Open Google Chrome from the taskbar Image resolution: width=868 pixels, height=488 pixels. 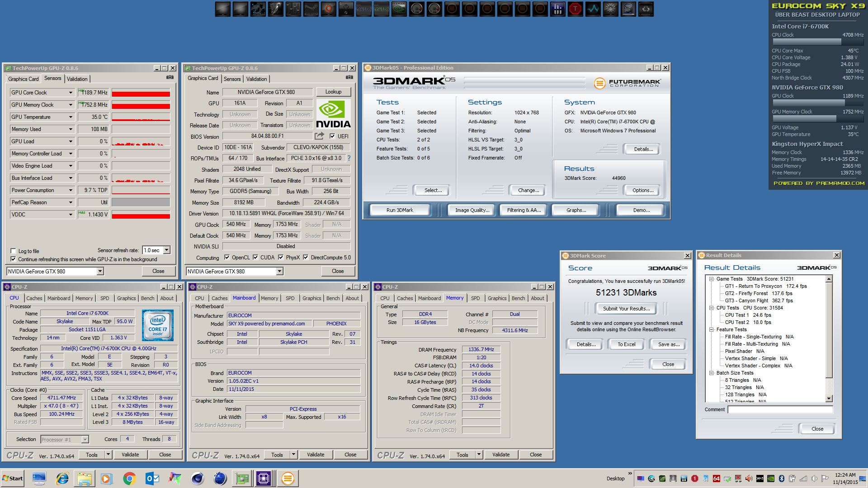coord(130,478)
